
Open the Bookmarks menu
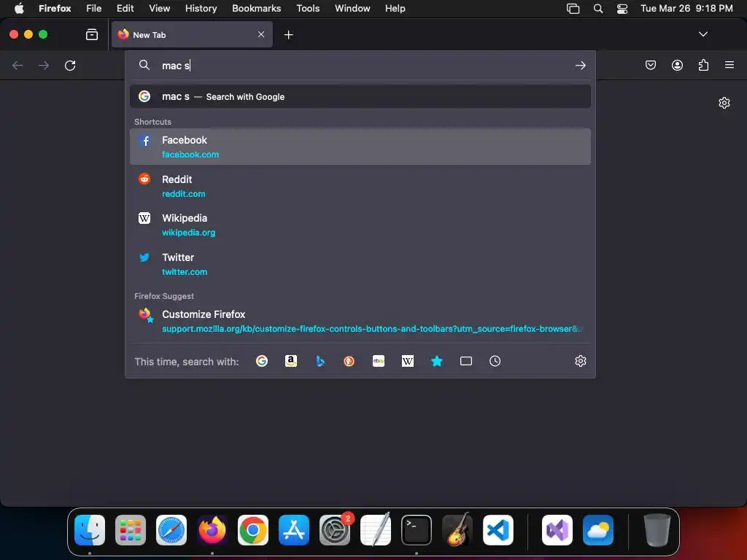click(x=256, y=8)
